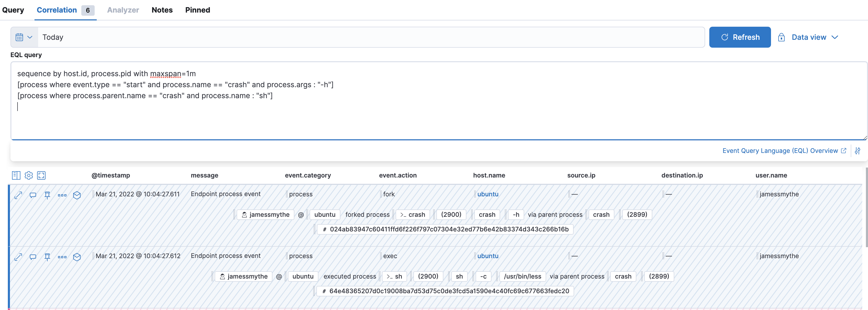Open the results table settings gear
The width and height of the screenshot is (868, 310).
[29, 175]
